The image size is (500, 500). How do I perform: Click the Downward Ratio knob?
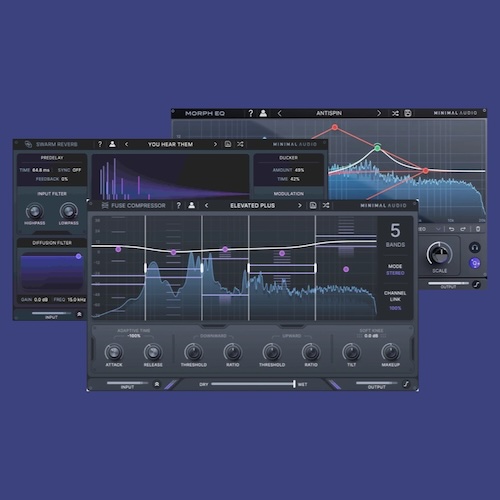pos(233,352)
